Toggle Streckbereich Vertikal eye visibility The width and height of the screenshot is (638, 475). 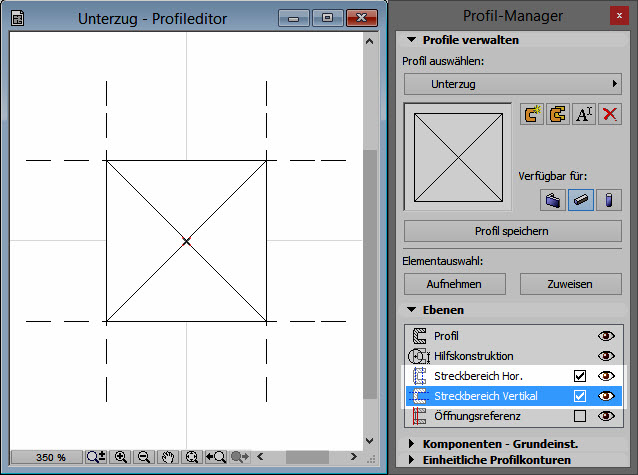pos(606,396)
